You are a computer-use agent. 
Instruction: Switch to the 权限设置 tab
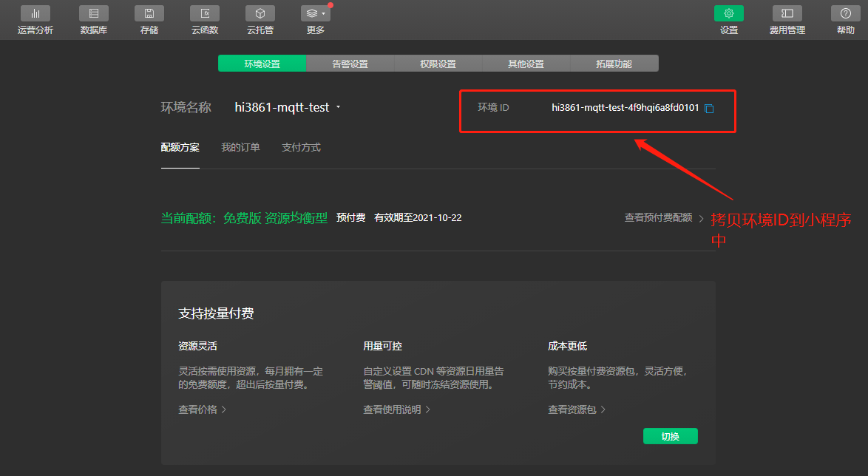438,64
